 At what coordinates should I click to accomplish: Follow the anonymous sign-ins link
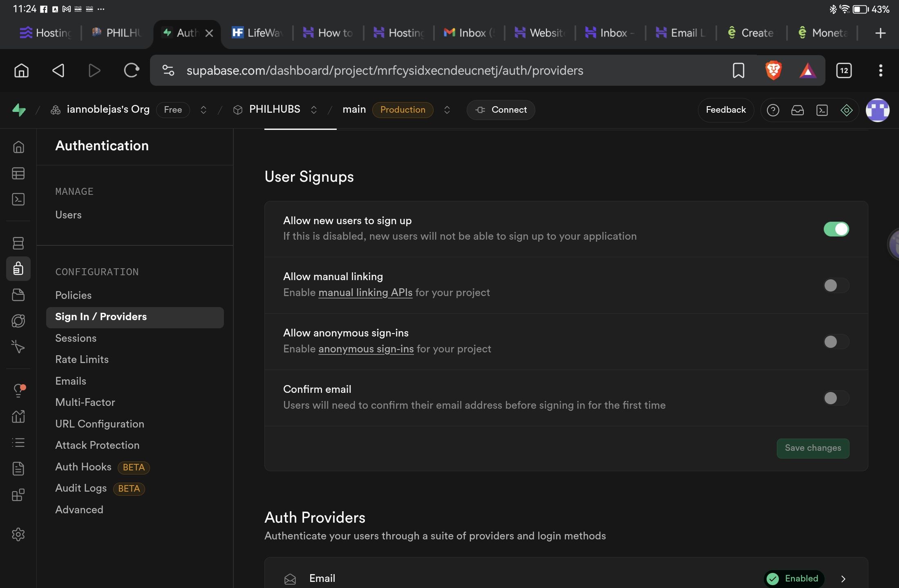pyautogui.click(x=366, y=349)
